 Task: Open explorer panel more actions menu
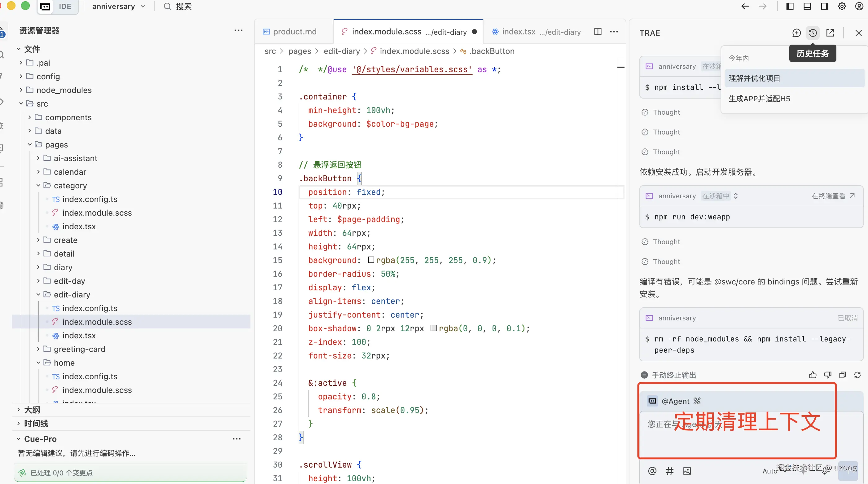click(239, 31)
